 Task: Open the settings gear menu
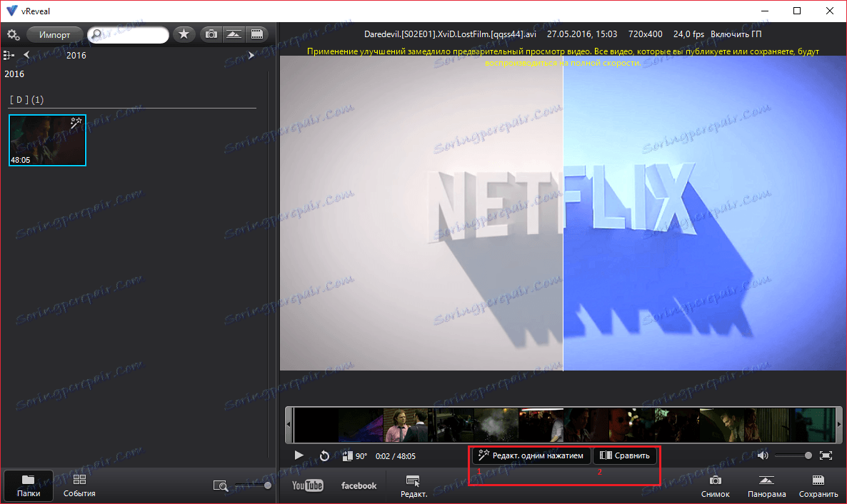(x=13, y=34)
